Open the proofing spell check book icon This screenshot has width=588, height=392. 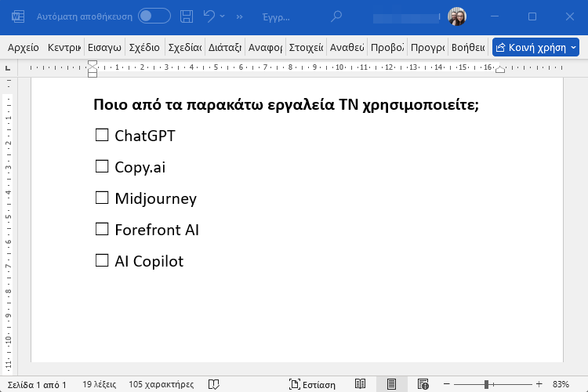[214, 384]
